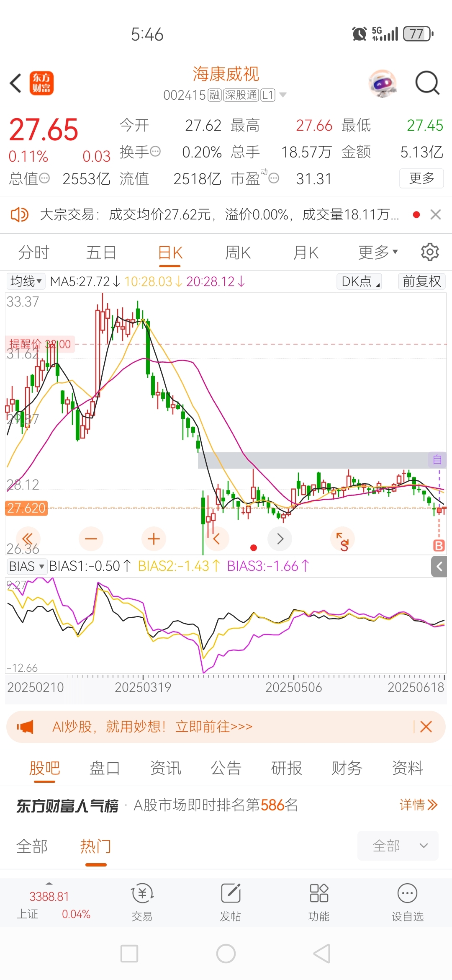The width and height of the screenshot is (452, 980).
Task: Change the 前复权 adjustment setting
Action: 421,281
